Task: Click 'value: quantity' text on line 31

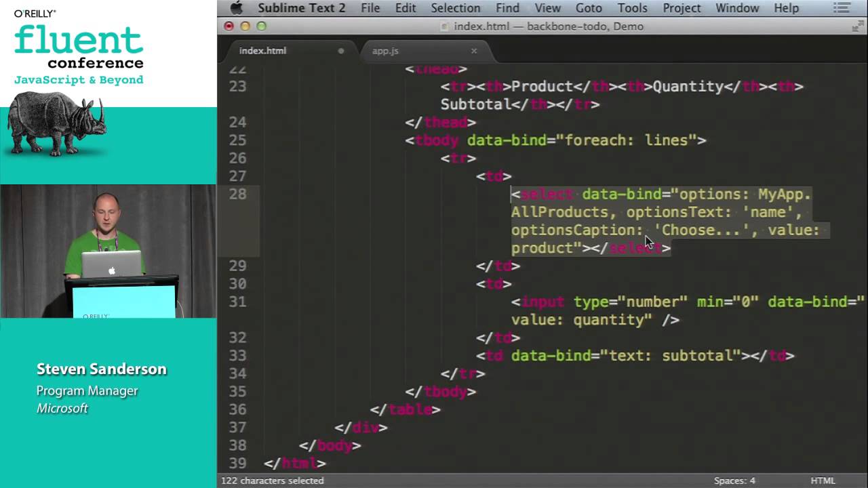Action: click(578, 320)
